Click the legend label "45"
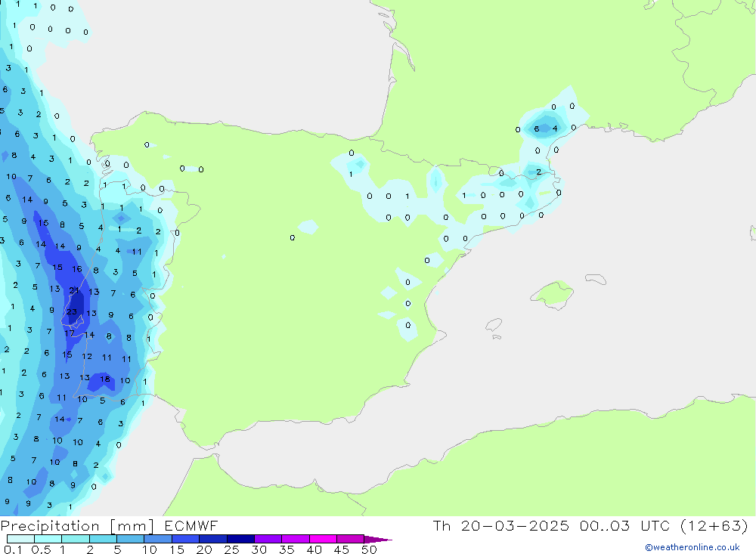Viewport: 756px width, 554px height. (x=342, y=549)
